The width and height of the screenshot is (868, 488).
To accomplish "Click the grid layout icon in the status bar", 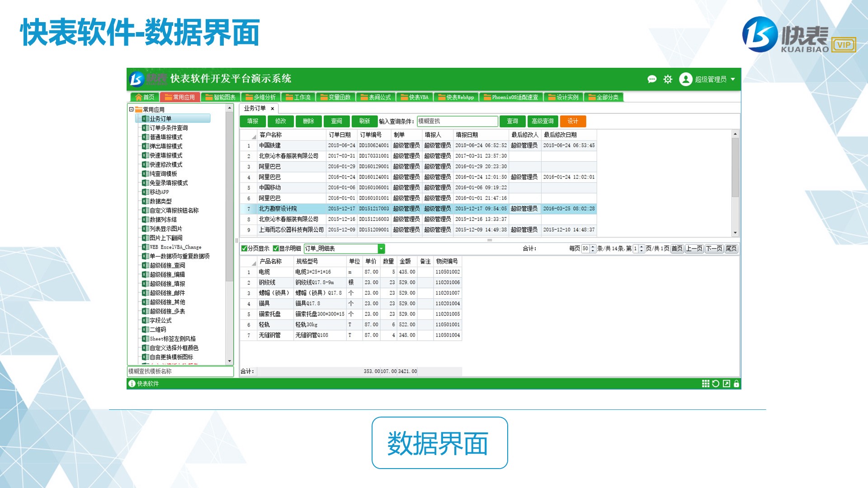I will coord(705,384).
